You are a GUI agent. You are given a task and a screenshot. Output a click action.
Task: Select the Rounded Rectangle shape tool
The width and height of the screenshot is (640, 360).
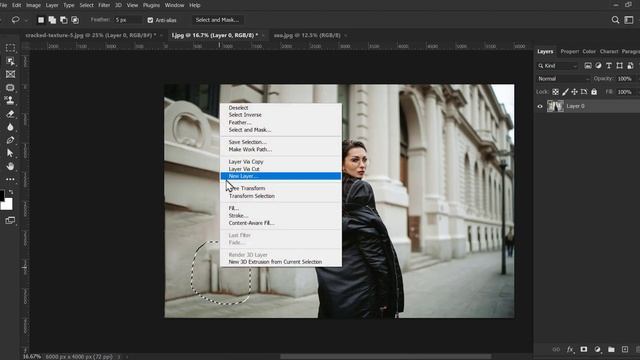(10, 87)
